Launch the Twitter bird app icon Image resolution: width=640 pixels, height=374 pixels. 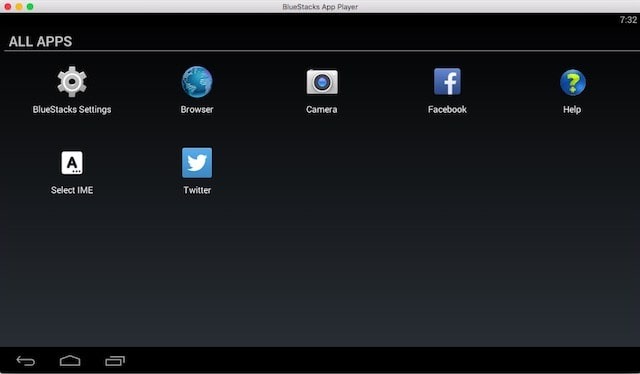pyautogui.click(x=197, y=163)
